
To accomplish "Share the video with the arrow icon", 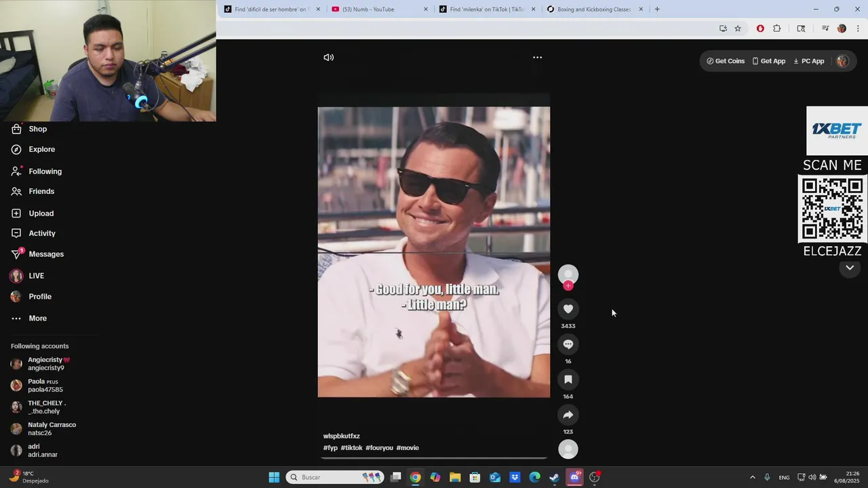I will [568, 415].
